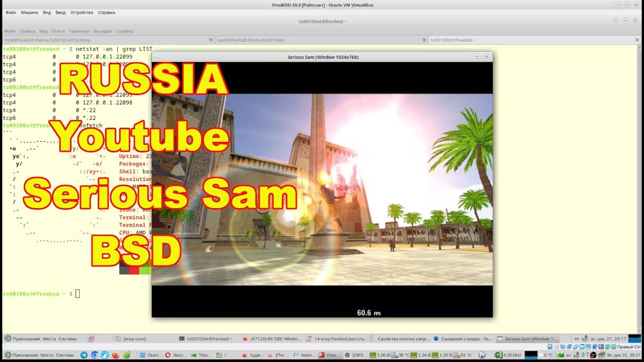The image size is (644, 362).
Task: Open the Telegram launcher in the host panel
Action: pos(84,355)
